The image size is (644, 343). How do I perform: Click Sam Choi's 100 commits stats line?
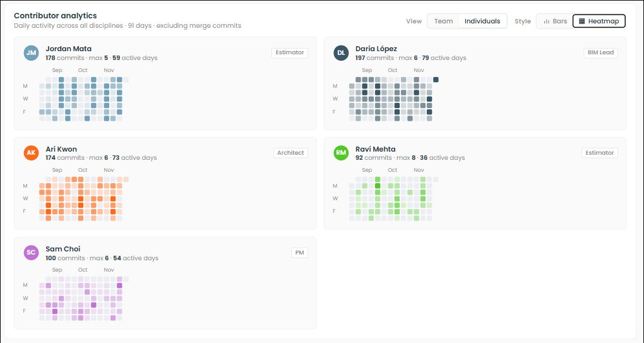point(102,258)
